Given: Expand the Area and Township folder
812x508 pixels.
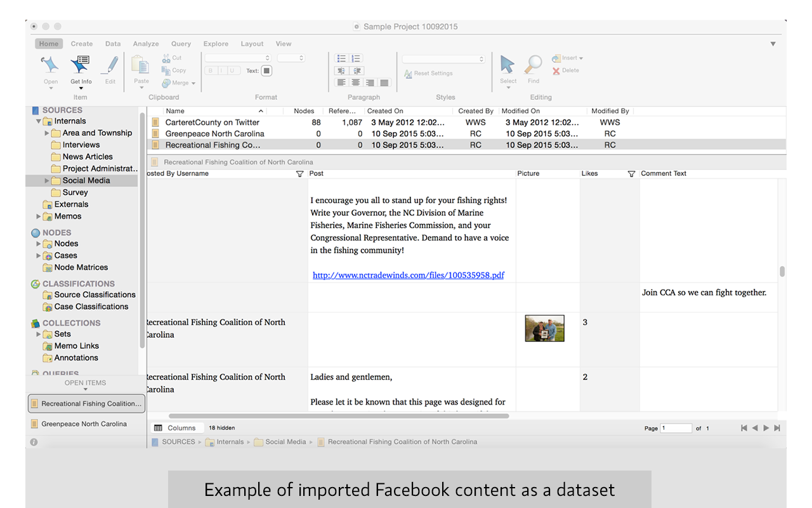Looking at the screenshot, I should point(47,133).
